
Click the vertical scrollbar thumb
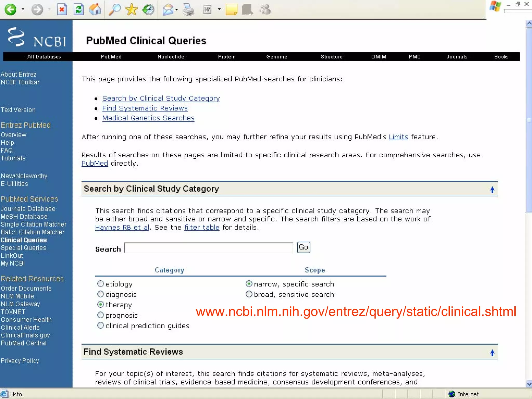[529, 120]
